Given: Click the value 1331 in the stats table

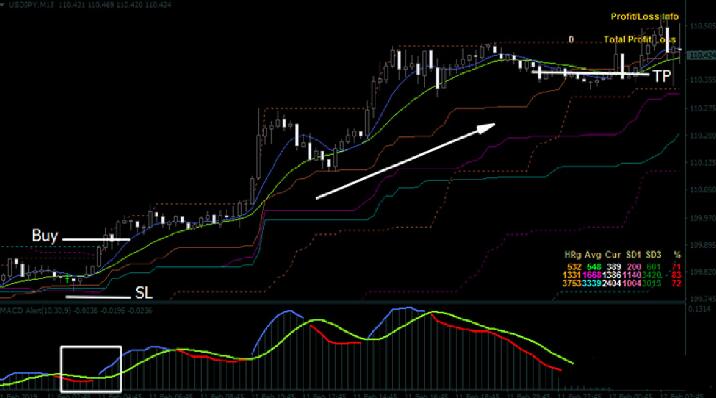Looking at the screenshot, I should 572,275.
